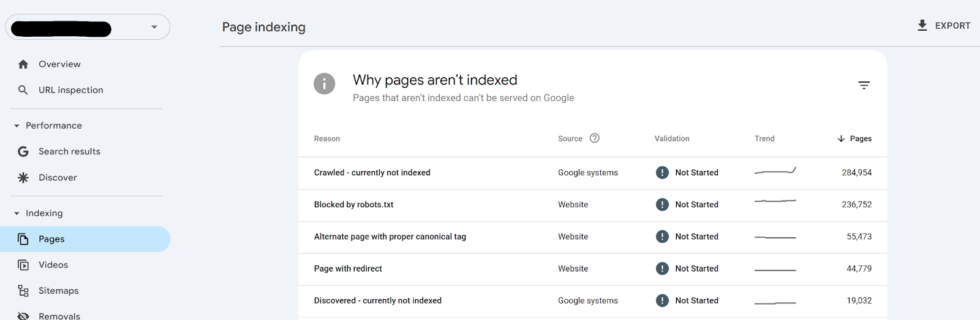Click the Videos icon in the sidebar
This screenshot has height=320, width=980.
(23, 265)
